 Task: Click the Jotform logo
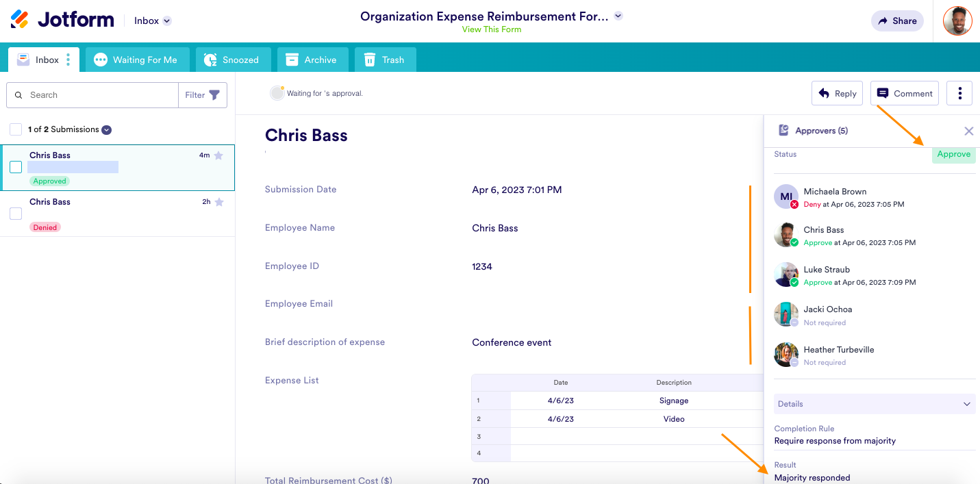62,20
